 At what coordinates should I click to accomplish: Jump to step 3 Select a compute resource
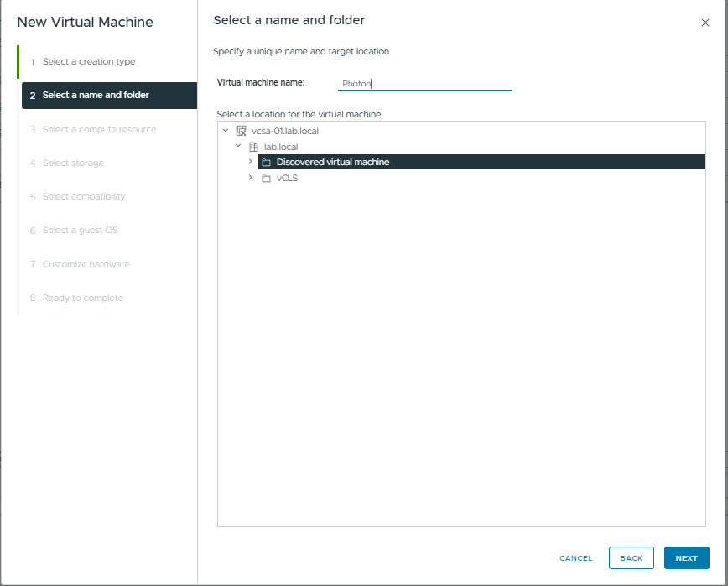pyautogui.click(x=99, y=130)
